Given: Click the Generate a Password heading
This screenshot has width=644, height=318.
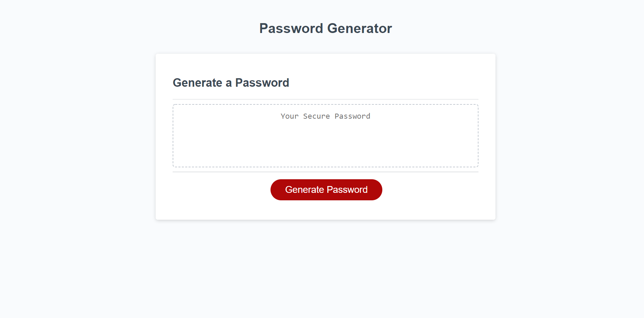Looking at the screenshot, I should pos(231,83).
